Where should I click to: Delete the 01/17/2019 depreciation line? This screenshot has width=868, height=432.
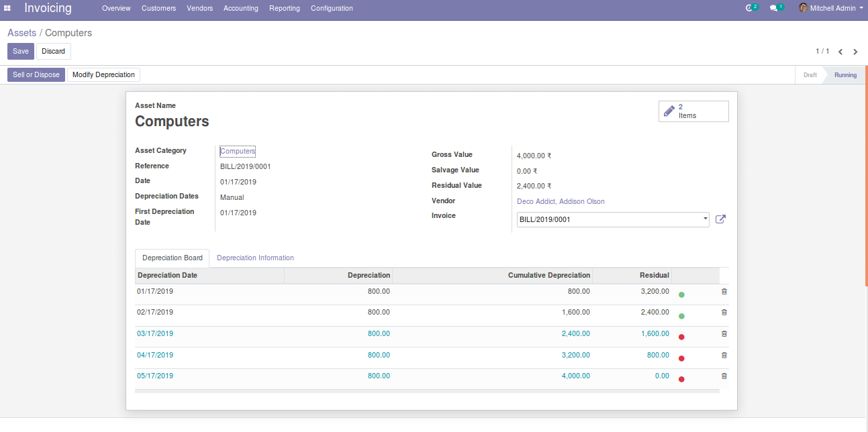pos(724,292)
